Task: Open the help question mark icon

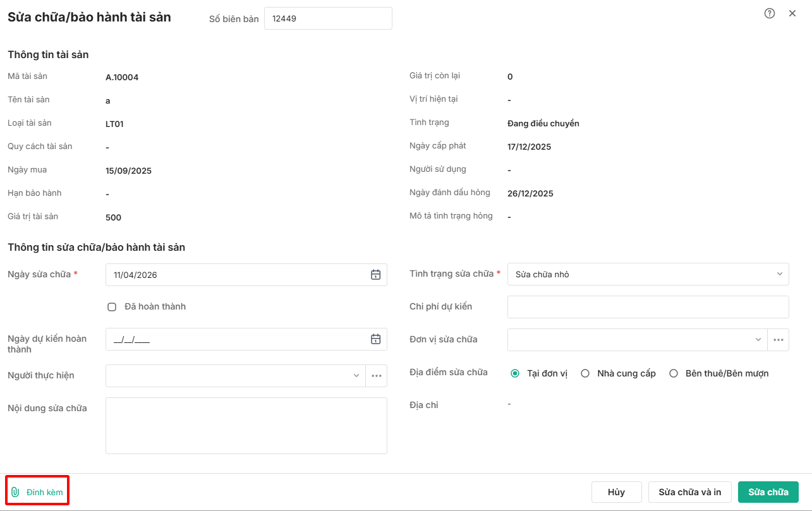Action: [x=769, y=13]
